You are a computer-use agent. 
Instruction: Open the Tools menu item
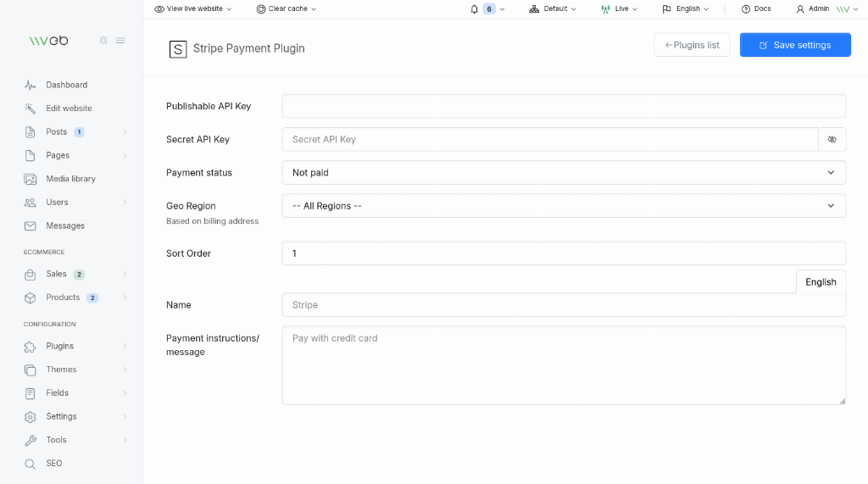(x=56, y=440)
